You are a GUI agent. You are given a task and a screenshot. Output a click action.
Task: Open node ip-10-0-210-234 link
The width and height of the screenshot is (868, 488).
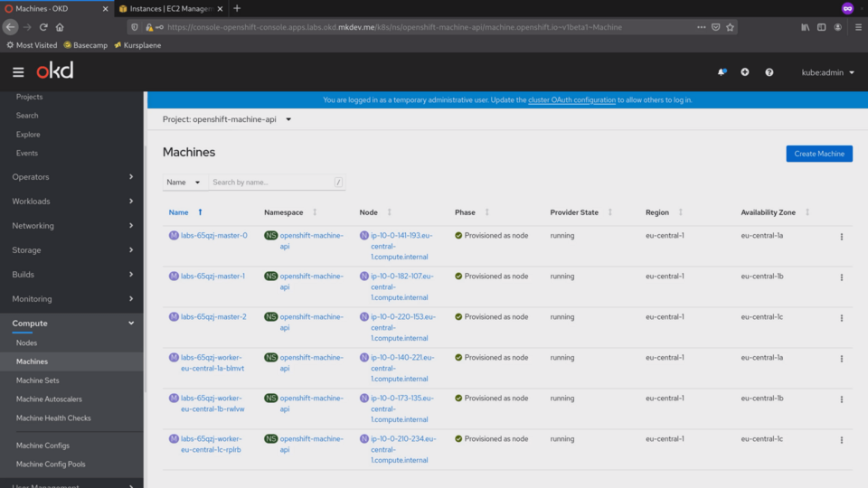click(x=403, y=449)
